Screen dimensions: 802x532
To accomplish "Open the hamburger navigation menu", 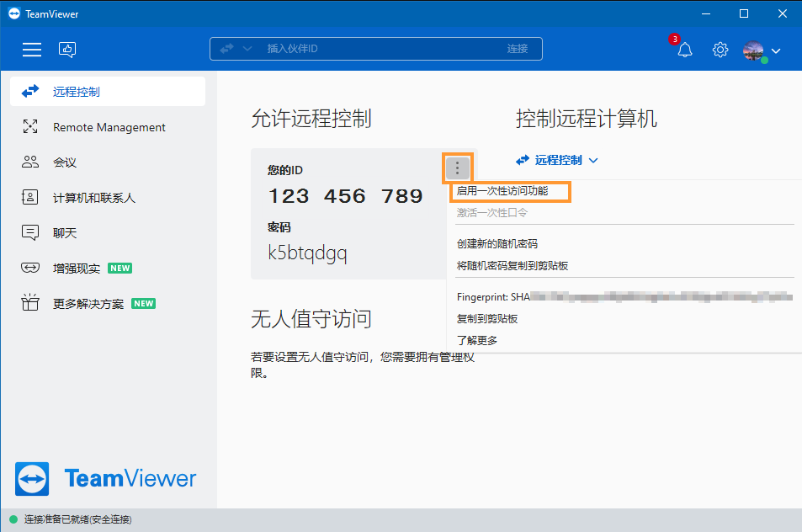I will pyautogui.click(x=31, y=49).
